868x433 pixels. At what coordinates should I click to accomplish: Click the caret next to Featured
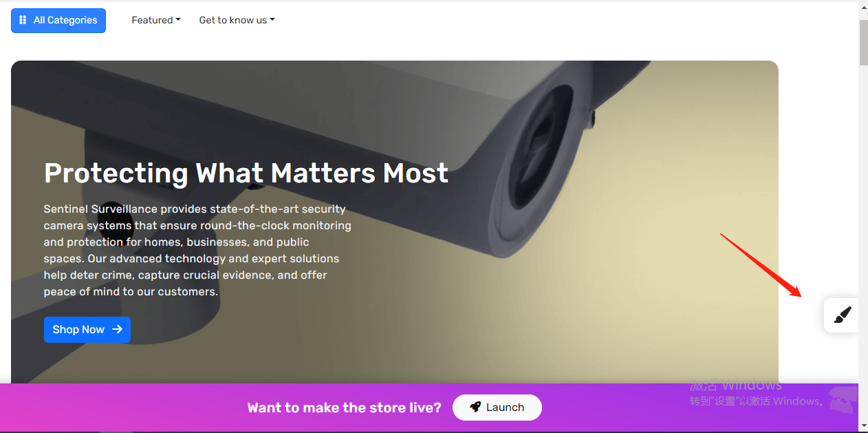coord(178,20)
